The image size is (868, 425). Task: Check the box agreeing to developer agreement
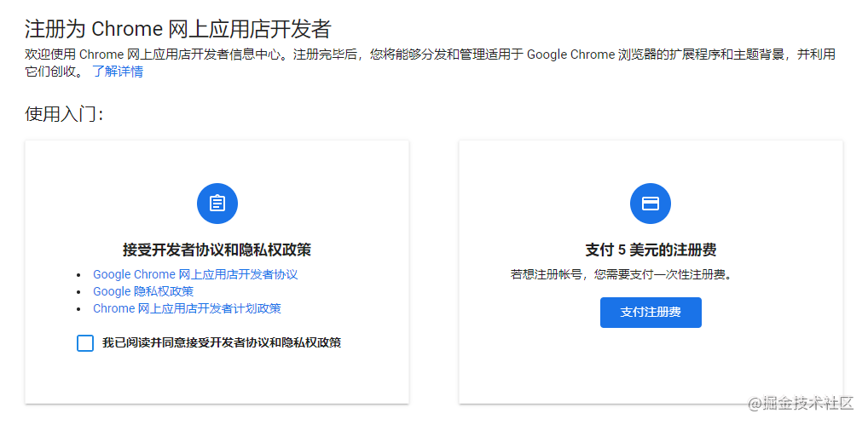tap(85, 342)
